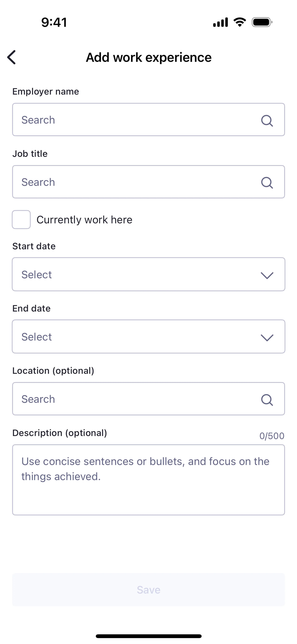Click the Employer name search magnifier icon

tap(267, 121)
